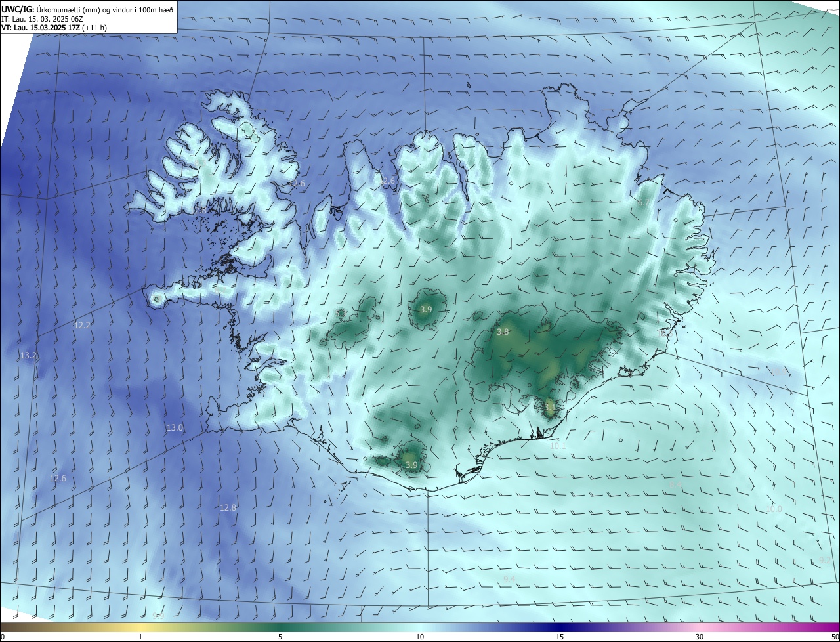Select the 'VT: Lau. 15.03.2025 17Z (+11 h)' line

pyautogui.click(x=54, y=28)
